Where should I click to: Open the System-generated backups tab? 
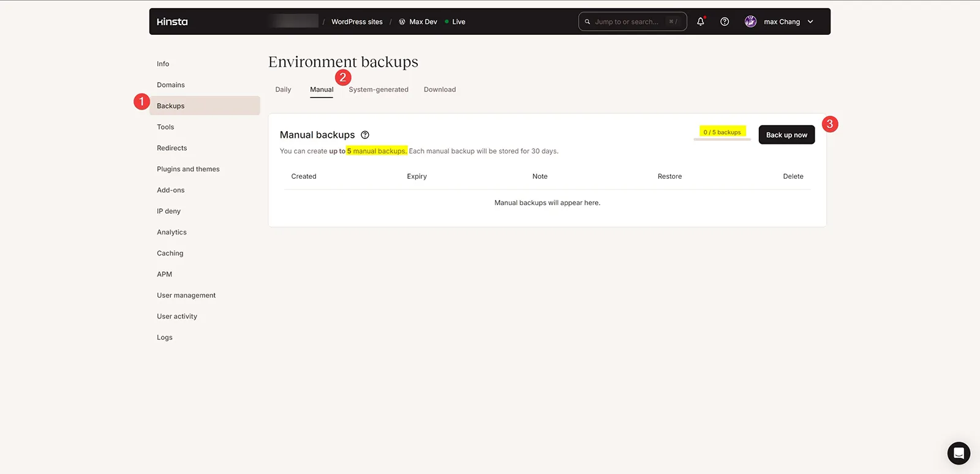click(x=379, y=89)
